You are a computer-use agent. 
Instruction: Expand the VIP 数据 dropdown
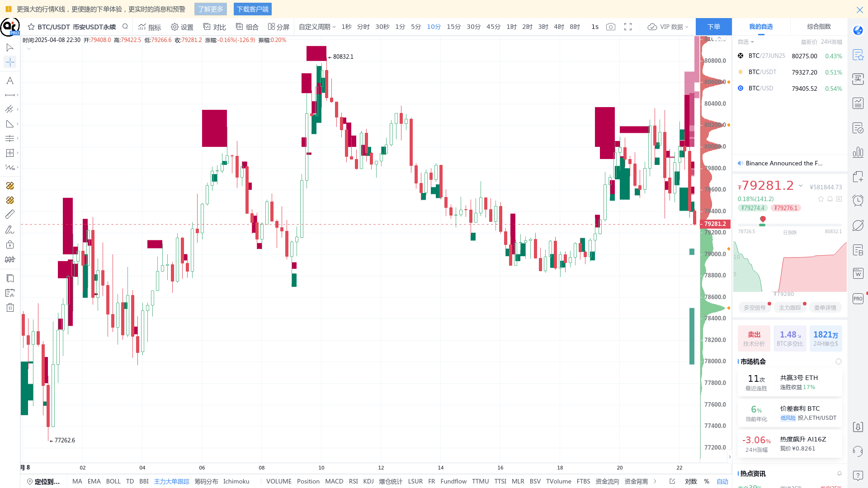668,27
